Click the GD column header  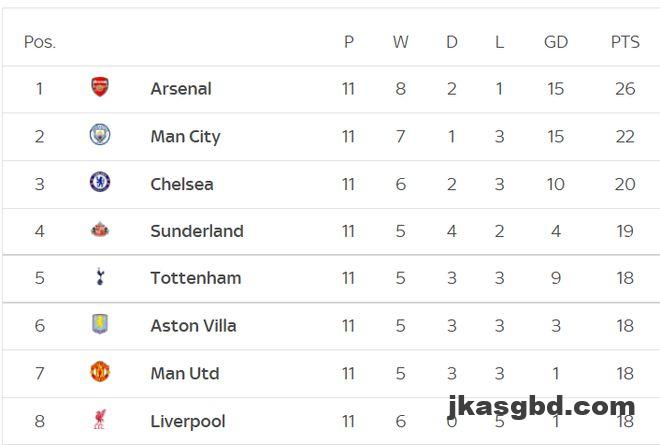click(556, 42)
